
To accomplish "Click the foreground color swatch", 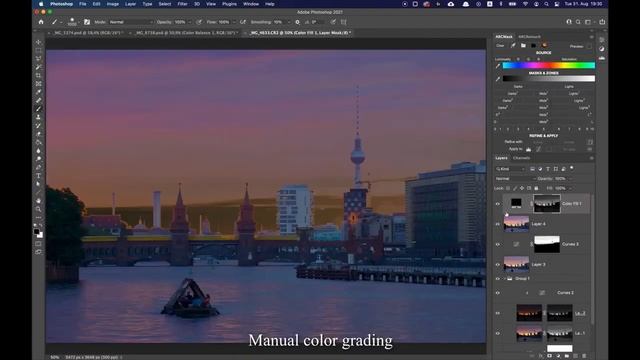I will click(36, 232).
